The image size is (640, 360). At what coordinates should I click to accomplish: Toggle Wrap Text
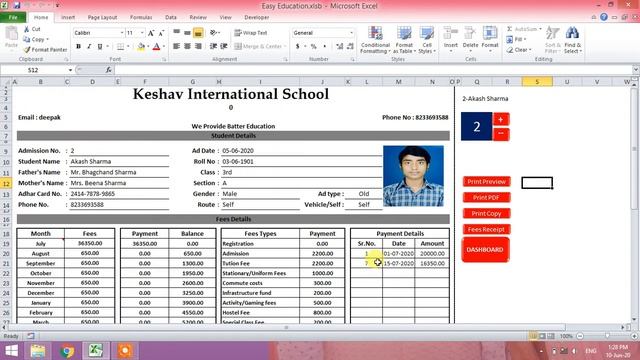coord(250,33)
